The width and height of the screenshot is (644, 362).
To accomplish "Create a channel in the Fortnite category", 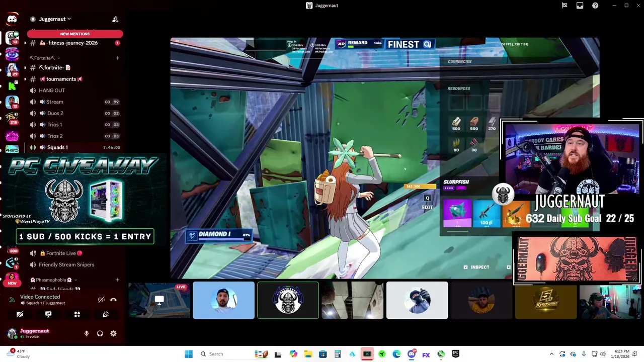I will 117,58.
